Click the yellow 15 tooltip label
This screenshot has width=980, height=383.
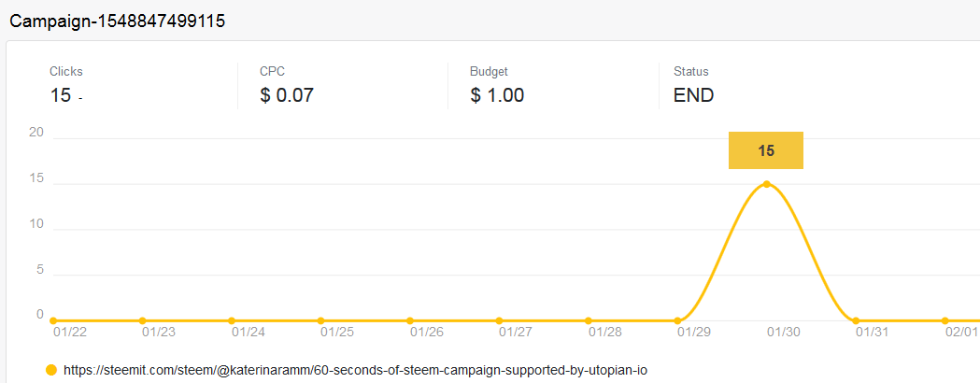(766, 150)
